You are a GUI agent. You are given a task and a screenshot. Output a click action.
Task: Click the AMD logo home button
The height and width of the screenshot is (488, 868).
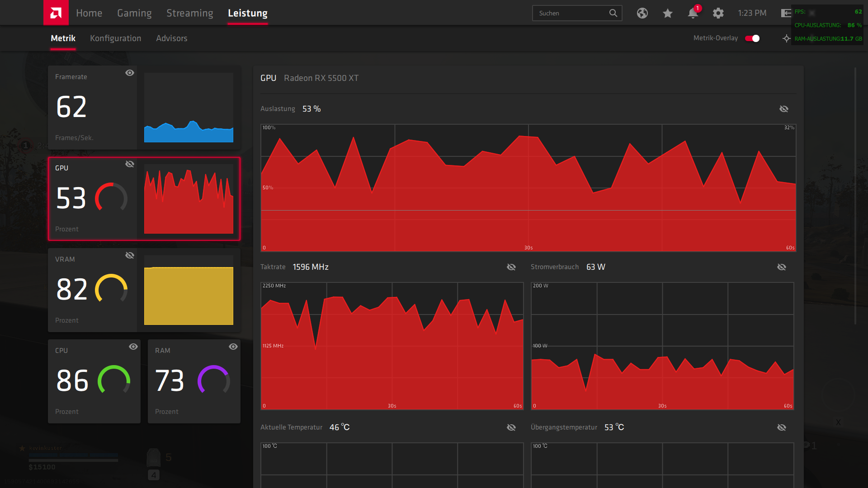click(x=56, y=13)
